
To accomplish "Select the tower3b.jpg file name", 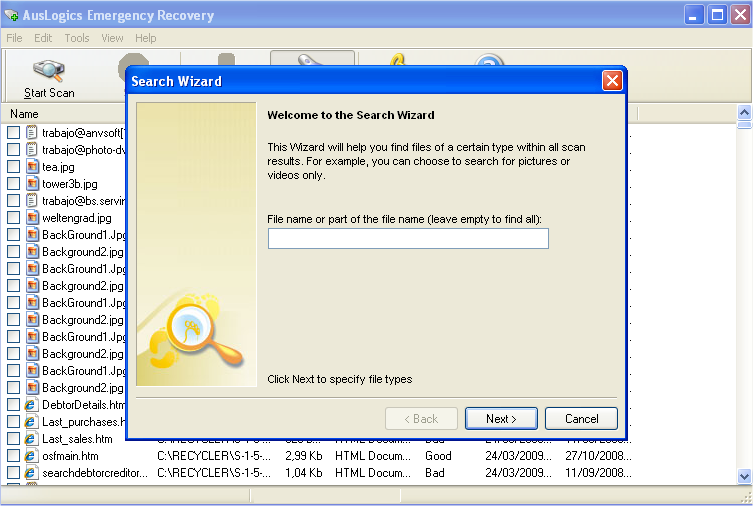I will 70,184.
